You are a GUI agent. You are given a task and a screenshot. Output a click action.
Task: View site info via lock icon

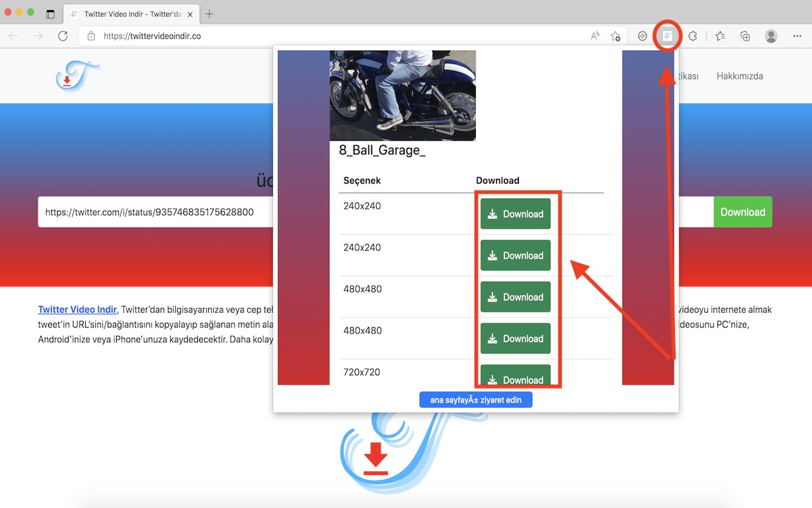point(91,36)
